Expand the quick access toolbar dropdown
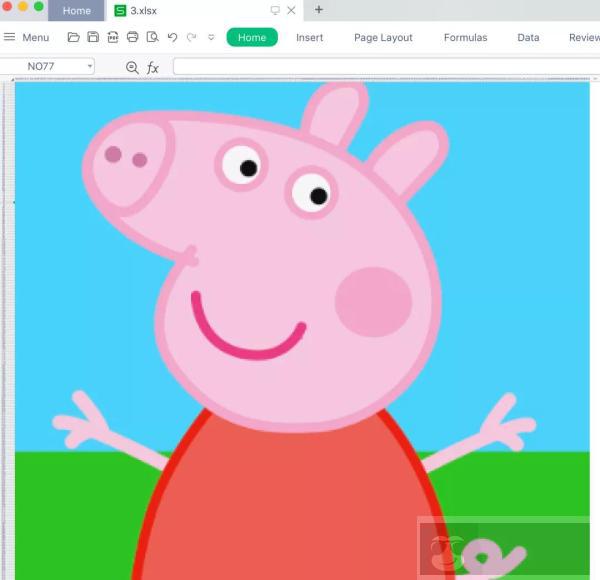This screenshot has height=580, width=600. click(x=211, y=37)
